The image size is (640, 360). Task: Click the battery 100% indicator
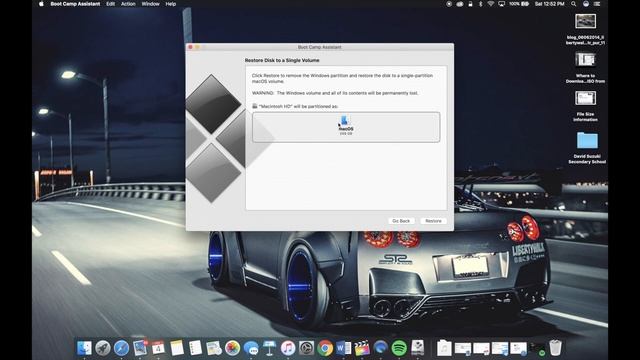[519, 4]
